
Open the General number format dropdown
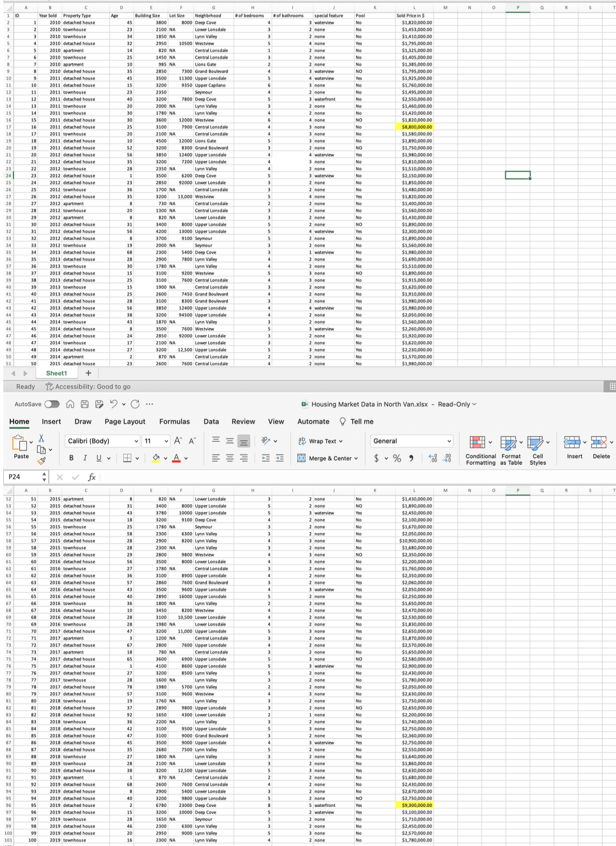(412, 441)
